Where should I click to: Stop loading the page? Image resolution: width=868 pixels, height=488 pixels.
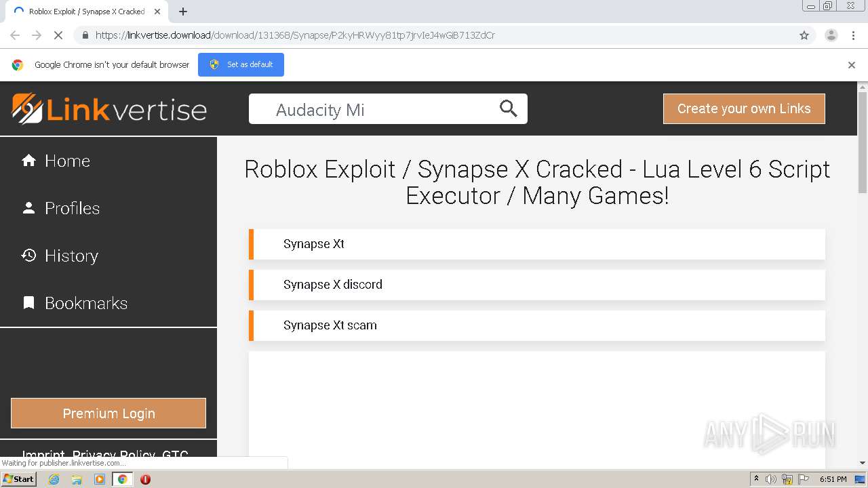click(x=58, y=35)
